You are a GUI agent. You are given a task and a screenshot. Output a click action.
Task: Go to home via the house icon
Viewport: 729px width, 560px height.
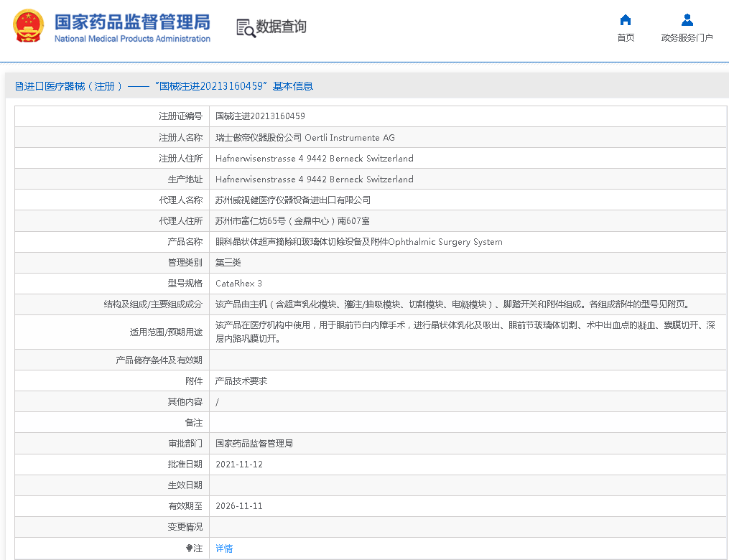pos(626,20)
